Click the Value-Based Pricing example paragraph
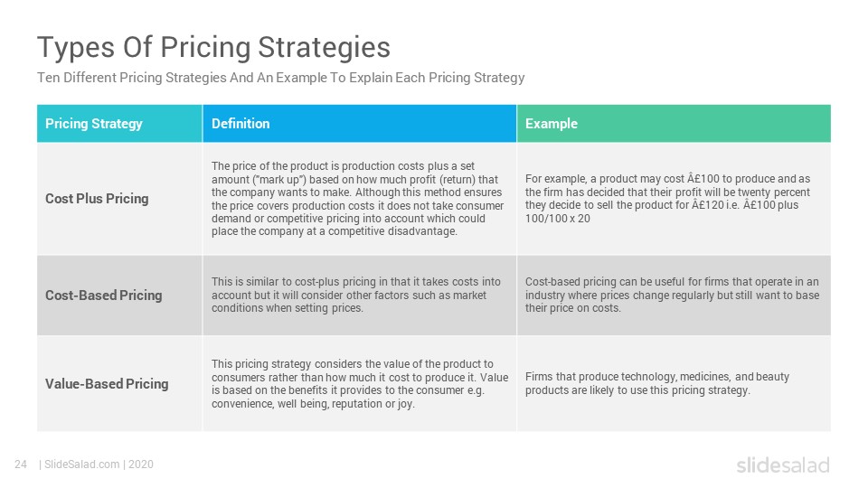This screenshot has height=488, width=868. pos(657,383)
